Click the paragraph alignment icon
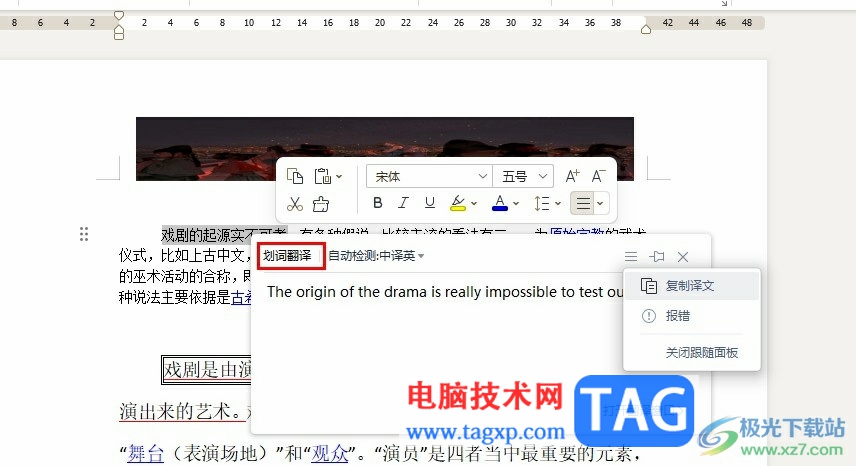856x466 pixels. (583, 204)
